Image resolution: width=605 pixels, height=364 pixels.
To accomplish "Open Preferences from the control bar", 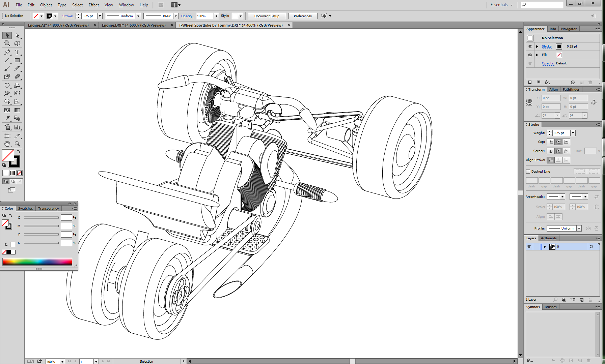I will [x=302, y=16].
